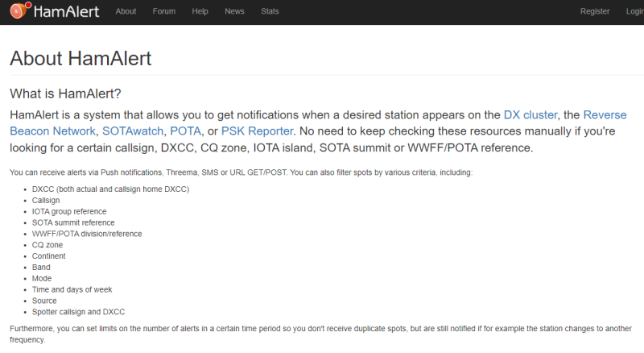Click 'Time and days of week' bullet

(x=72, y=289)
